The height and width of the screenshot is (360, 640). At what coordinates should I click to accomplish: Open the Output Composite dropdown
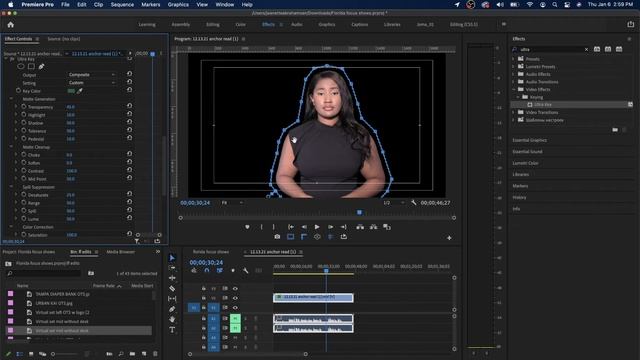(92, 75)
